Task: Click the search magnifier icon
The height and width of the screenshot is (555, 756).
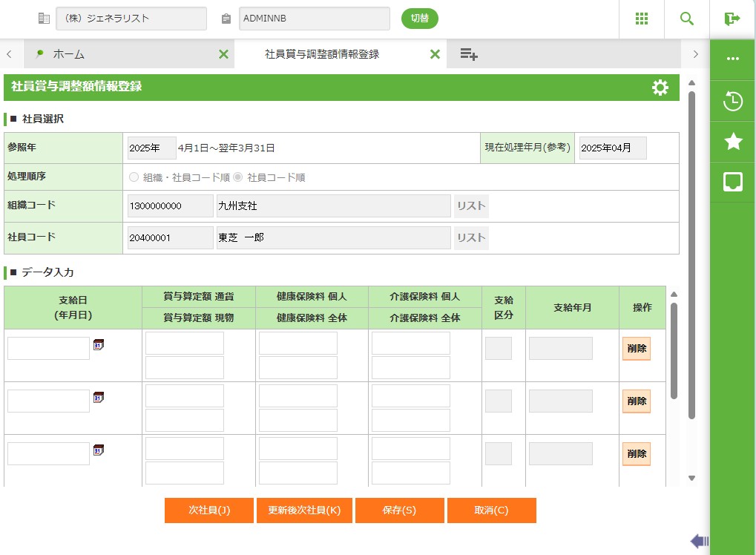Action: 687,19
